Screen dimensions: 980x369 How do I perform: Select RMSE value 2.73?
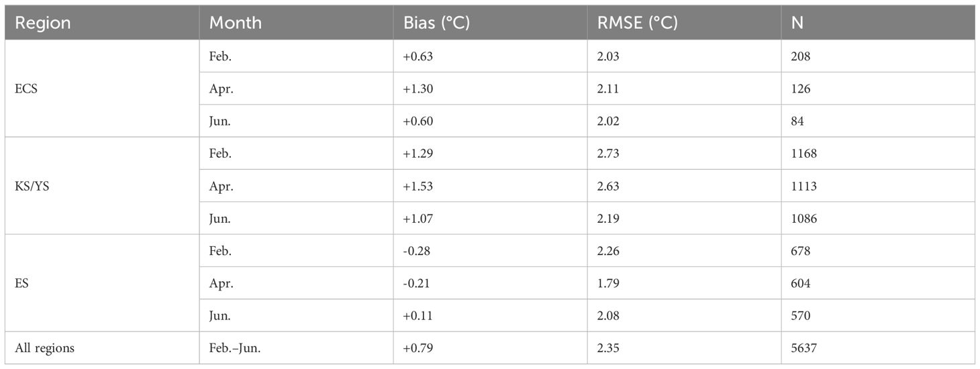[x=608, y=154]
